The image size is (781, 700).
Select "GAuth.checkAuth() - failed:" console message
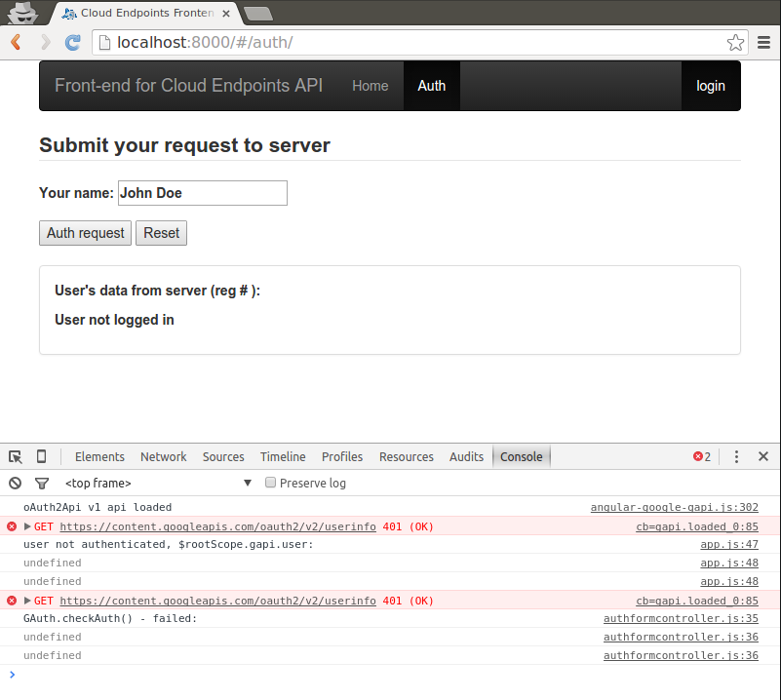(110, 618)
